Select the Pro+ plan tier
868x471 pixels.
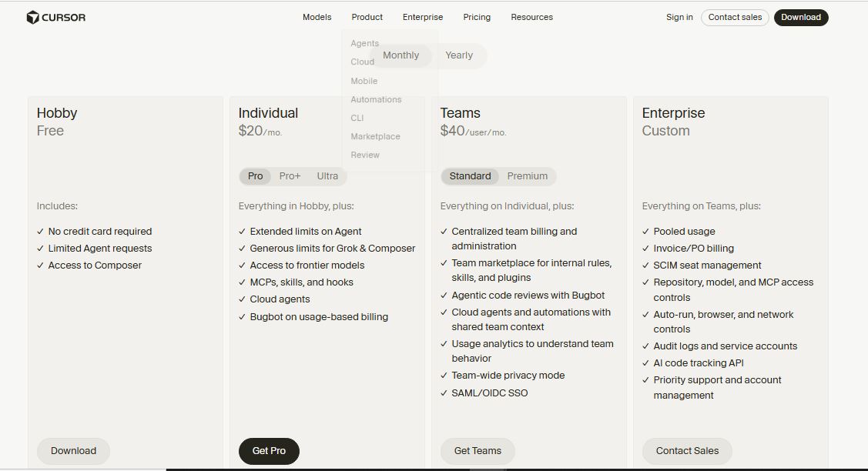coord(290,176)
